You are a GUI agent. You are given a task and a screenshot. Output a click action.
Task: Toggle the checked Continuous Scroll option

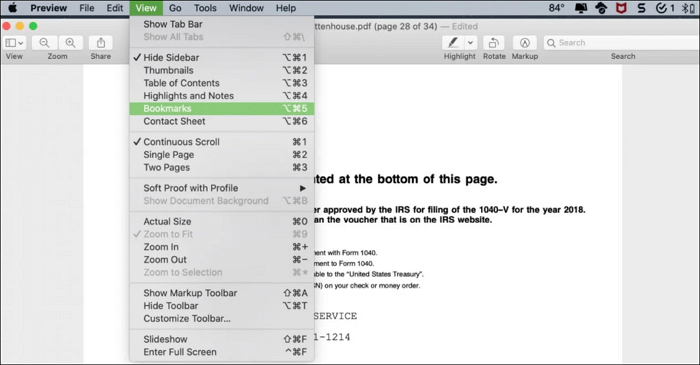coord(222,142)
